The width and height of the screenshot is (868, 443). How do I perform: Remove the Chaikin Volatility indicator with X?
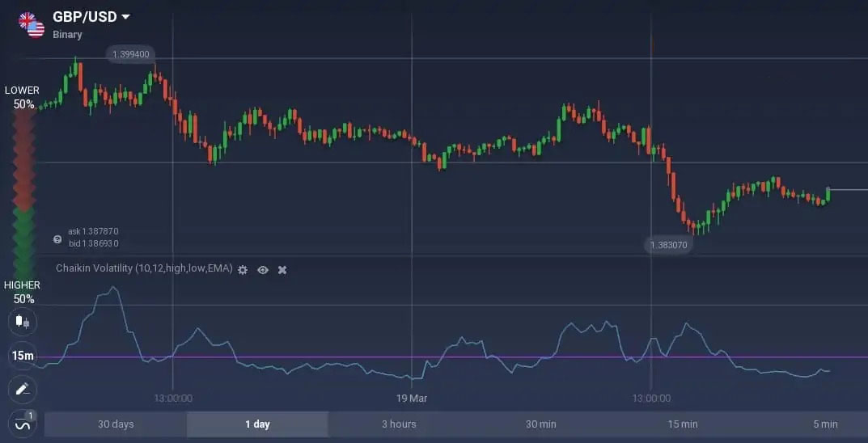point(282,269)
